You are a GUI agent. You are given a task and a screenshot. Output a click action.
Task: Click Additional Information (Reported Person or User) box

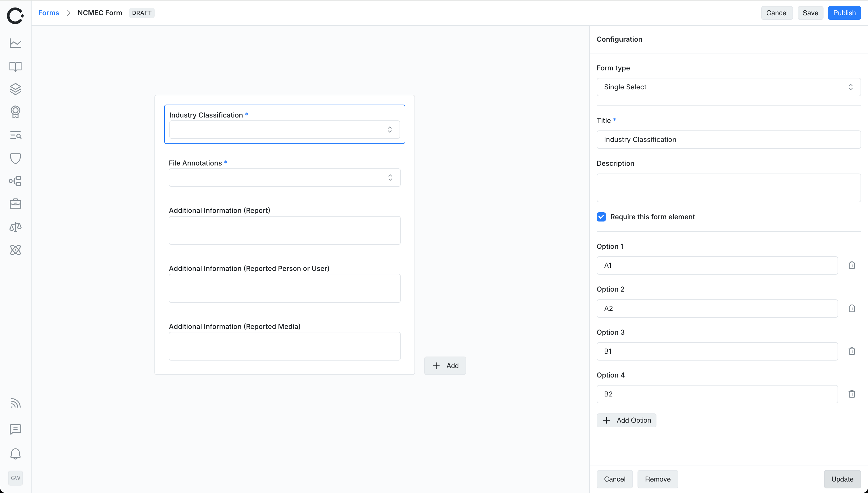284,288
